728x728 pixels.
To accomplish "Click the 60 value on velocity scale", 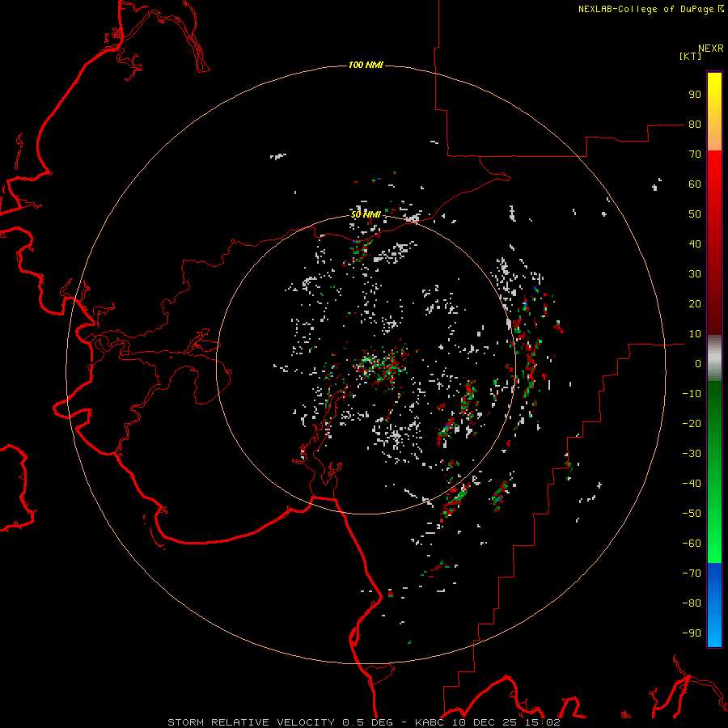I will click(695, 184).
